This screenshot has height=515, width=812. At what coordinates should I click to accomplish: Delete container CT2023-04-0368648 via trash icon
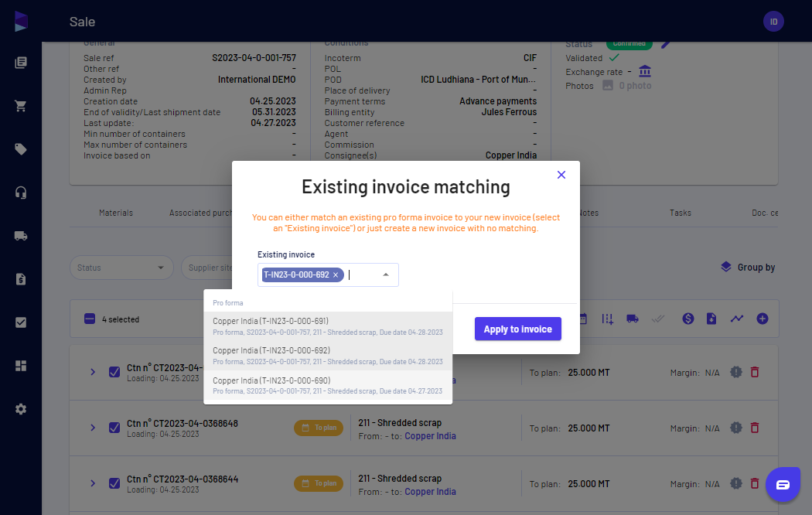pos(755,428)
